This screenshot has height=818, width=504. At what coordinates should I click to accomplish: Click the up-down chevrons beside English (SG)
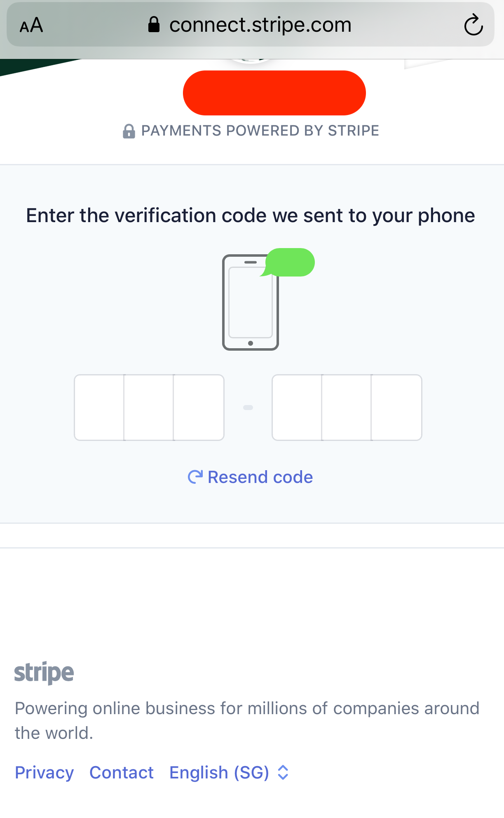[x=282, y=773]
